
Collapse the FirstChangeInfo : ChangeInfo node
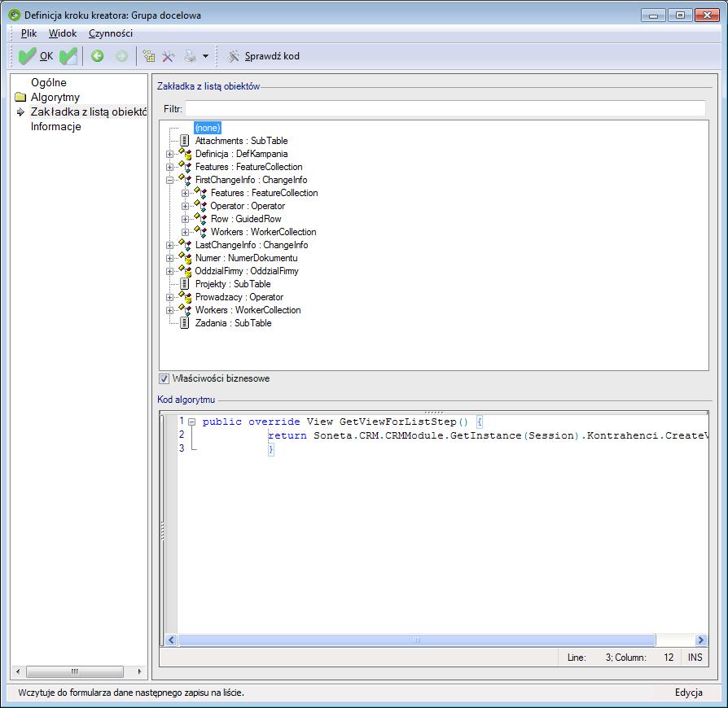(x=169, y=180)
